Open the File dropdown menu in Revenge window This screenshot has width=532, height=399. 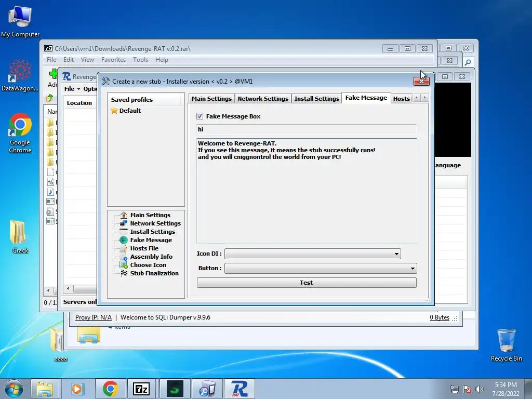(x=72, y=89)
